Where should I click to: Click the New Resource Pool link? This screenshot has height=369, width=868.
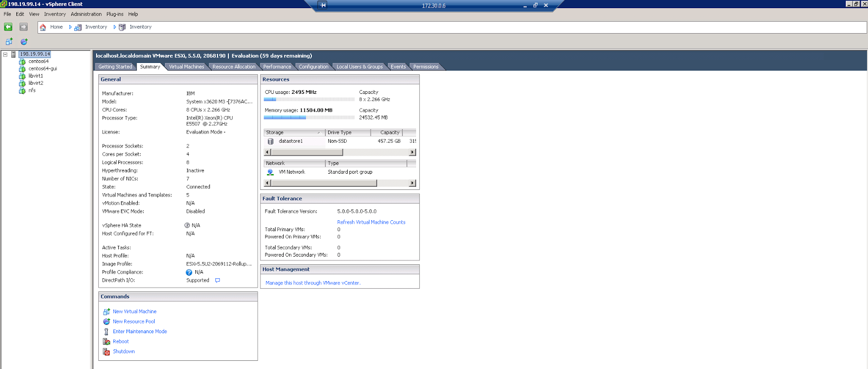tap(134, 321)
